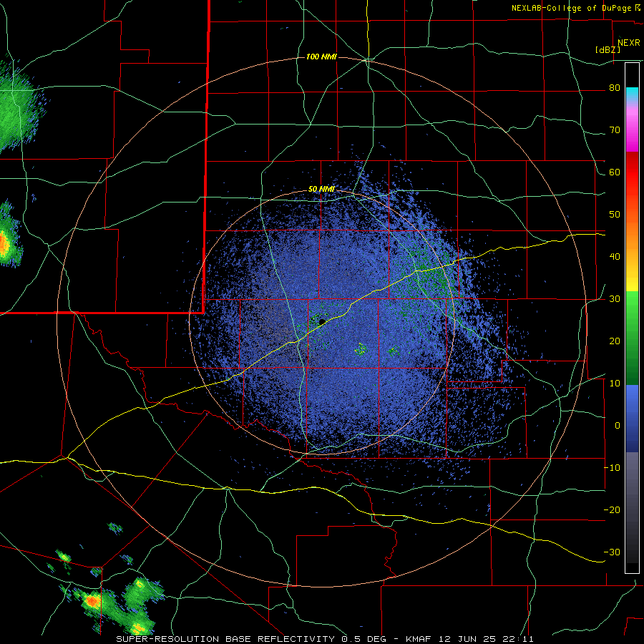Click the 12 JUN 25 date in caption
Viewport: 644px width, 644px height.
(467, 639)
